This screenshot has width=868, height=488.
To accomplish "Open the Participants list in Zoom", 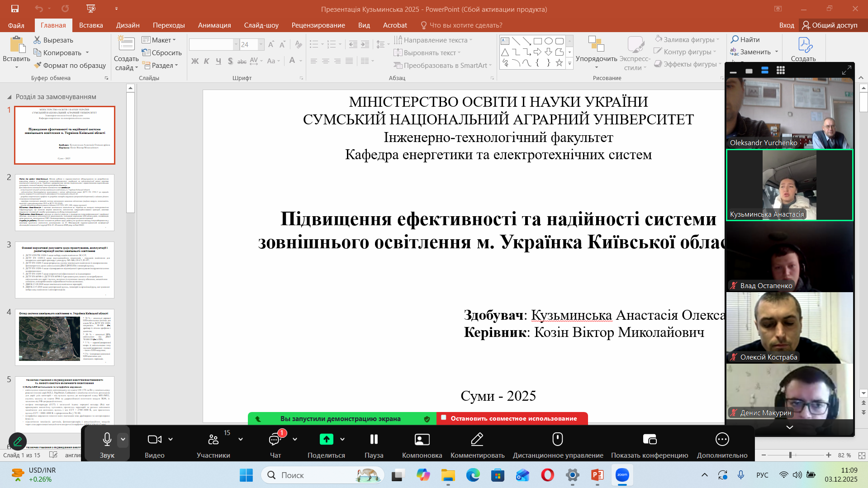I will coord(213,440).
